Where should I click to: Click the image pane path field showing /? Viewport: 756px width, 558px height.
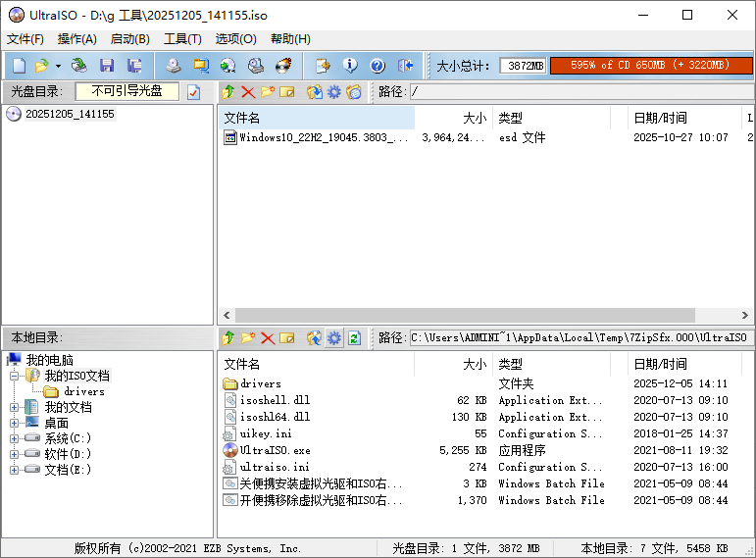[582, 91]
